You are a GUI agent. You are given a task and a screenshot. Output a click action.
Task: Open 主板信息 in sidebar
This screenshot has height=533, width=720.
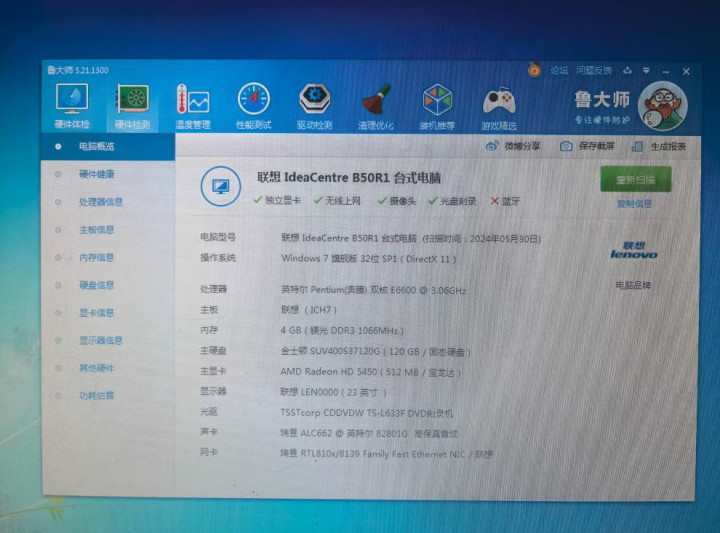[x=96, y=230]
